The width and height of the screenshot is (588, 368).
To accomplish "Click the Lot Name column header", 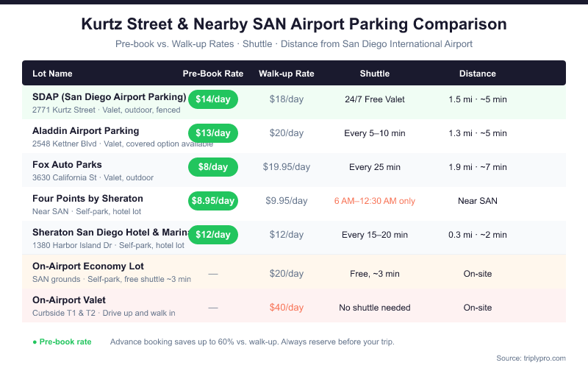I will point(52,74).
